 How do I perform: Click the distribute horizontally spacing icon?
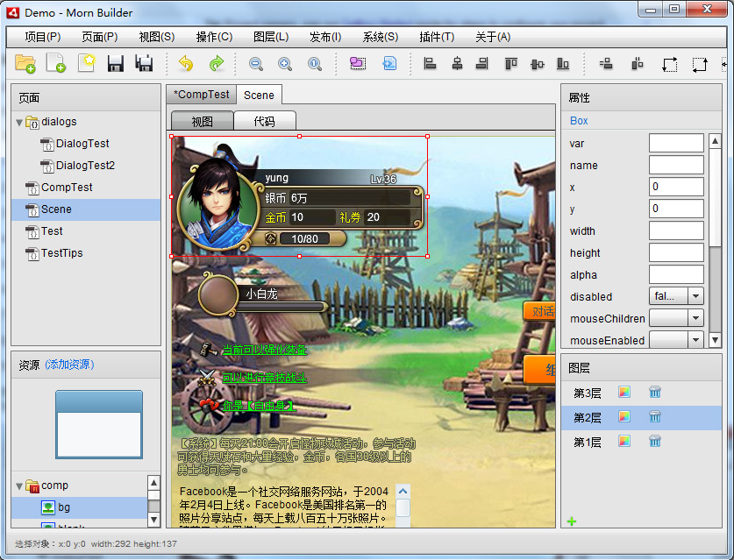[638, 63]
